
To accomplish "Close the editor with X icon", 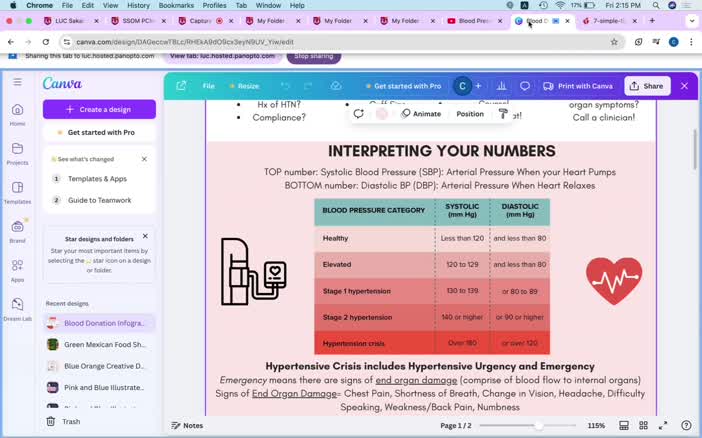I will (x=685, y=86).
